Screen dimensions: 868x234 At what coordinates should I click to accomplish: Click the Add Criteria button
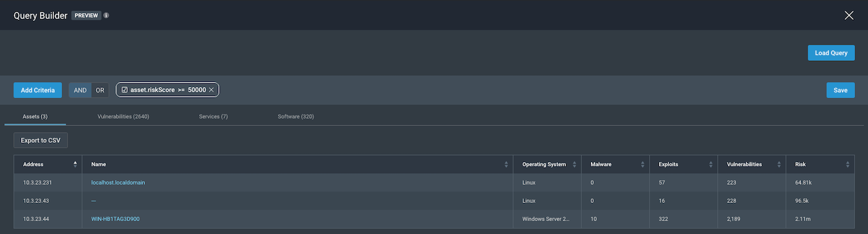click(38, 90)
